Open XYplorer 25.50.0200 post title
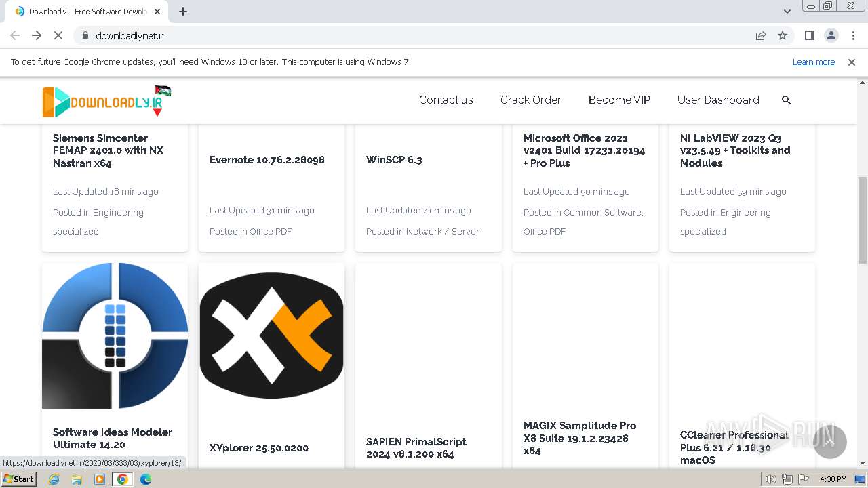 pos(259,448)
